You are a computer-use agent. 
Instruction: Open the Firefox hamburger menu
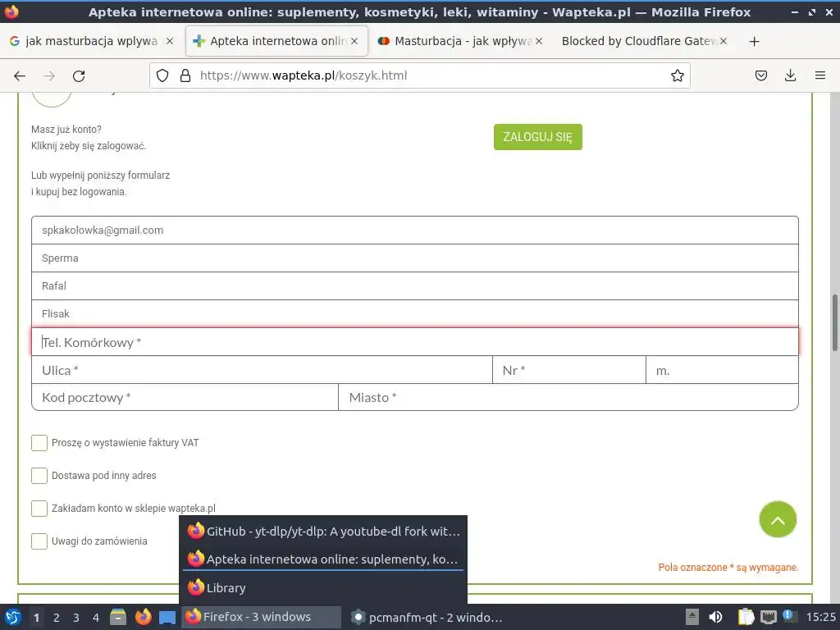pyautogui.click(x=820, y=75)
